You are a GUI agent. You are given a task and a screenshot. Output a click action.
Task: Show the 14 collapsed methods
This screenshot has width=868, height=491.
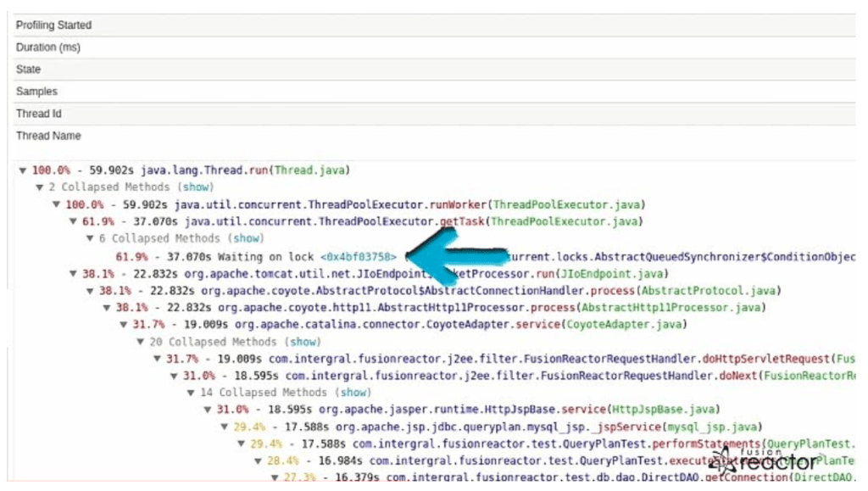point(353,393)
